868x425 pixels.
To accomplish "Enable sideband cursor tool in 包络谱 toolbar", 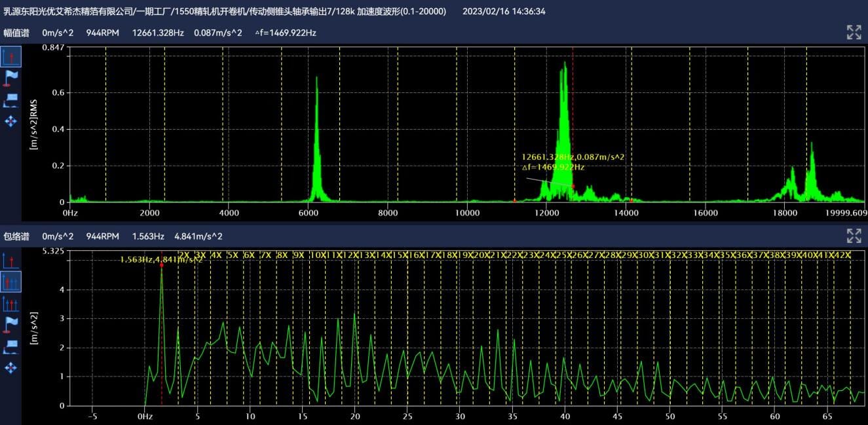I will (x=11, y=303).
